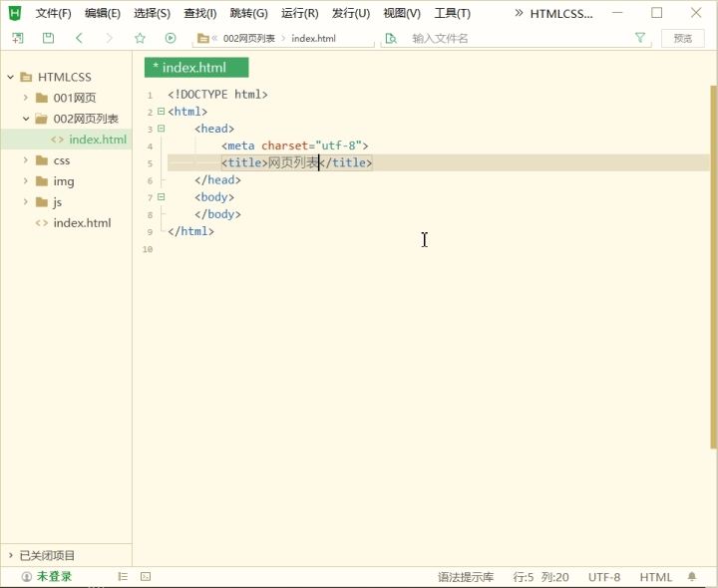Fold the body tag on line 7
The image size is (718, 588).
(x=162, y=197)
